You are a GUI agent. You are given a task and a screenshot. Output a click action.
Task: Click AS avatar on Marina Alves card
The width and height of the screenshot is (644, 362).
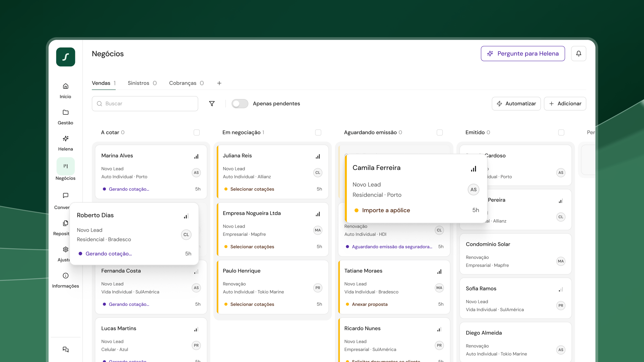point(196,172)
